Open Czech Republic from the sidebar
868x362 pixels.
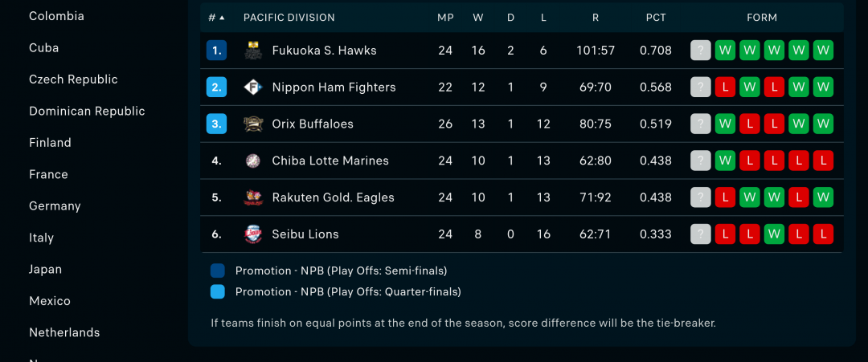74,79
